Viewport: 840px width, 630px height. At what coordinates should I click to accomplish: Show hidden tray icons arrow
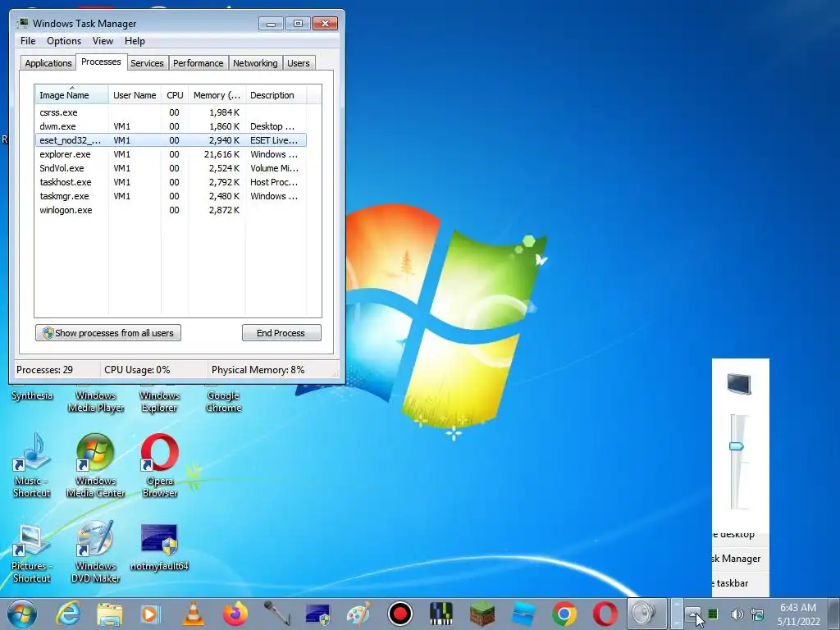(x=692, y=614)
